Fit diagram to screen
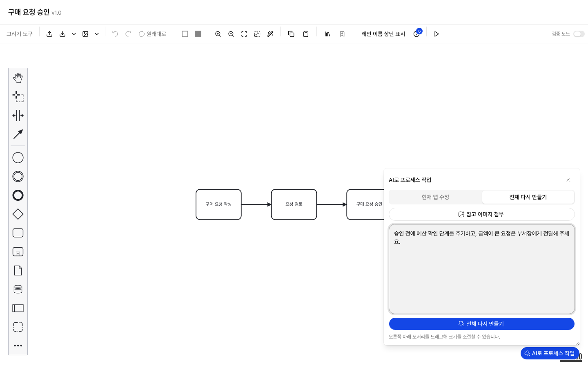This screenshot has height=368, width=588. [x=244, y=34]
